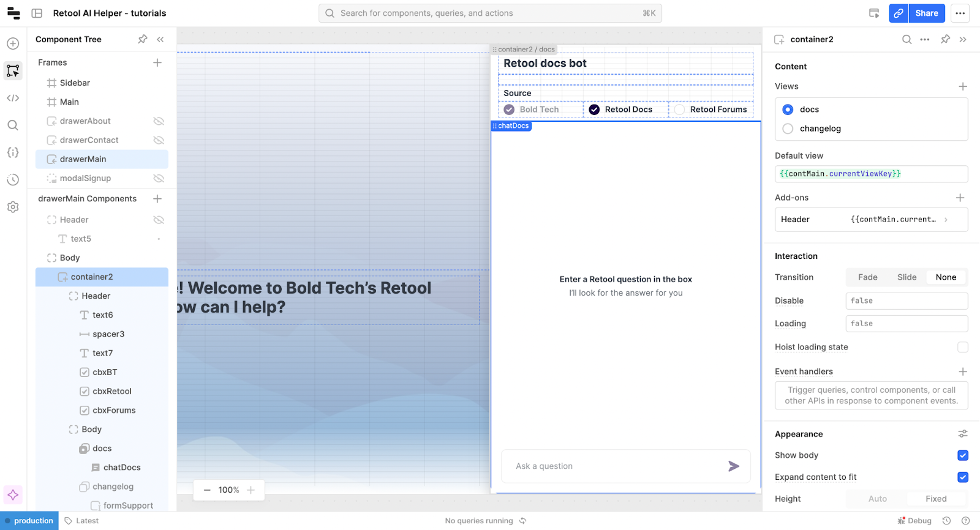The width and height of the screenshot is (980, 530).
Task: Show the hidden drawerContact frame
Action: point(159,140)
